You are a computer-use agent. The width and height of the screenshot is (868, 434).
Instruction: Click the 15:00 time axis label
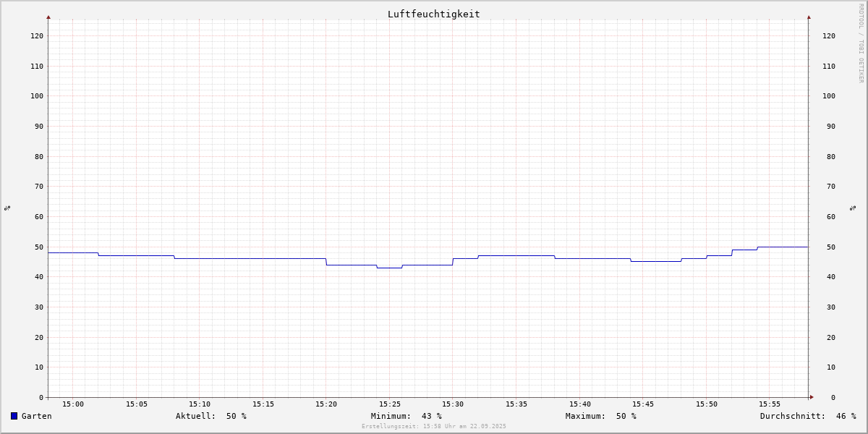73,404
